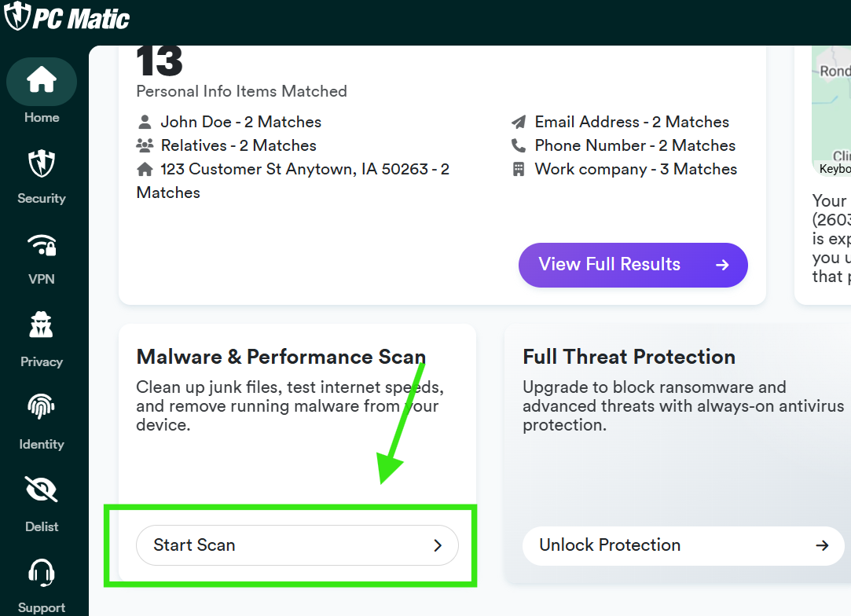
Task: Select the Phone Number matches entry
Action: click(624, 145)
